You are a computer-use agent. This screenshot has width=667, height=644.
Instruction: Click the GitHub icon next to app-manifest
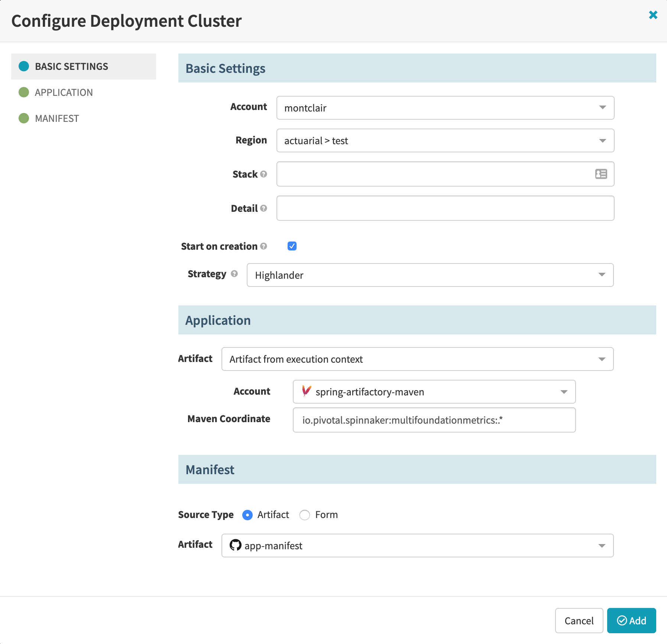[x=236, y=546]
